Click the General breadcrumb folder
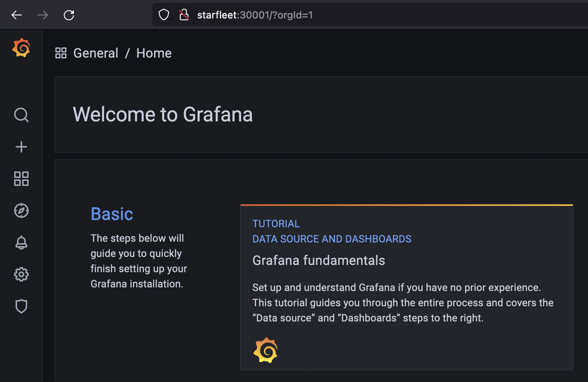Image resolution: width=588 pixels, height=382 pixels. [96, 53]
